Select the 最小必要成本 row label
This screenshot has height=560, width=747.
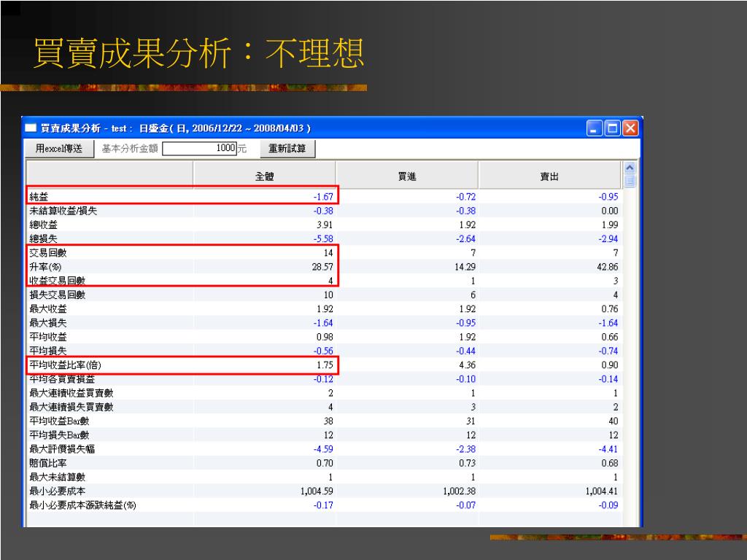[57, 491]
